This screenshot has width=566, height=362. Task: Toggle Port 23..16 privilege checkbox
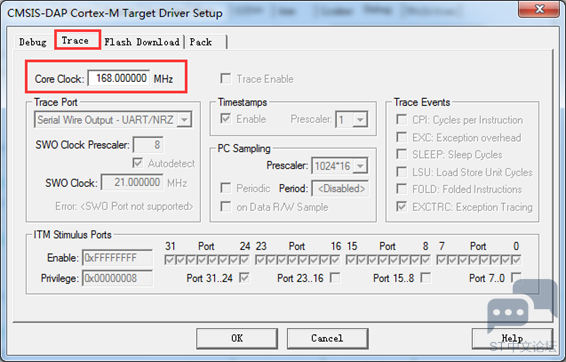click(x=335, y=278)
